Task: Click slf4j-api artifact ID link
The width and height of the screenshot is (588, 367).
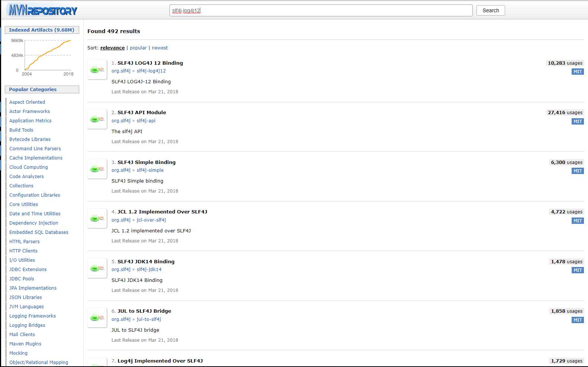Action: point(146,121)
